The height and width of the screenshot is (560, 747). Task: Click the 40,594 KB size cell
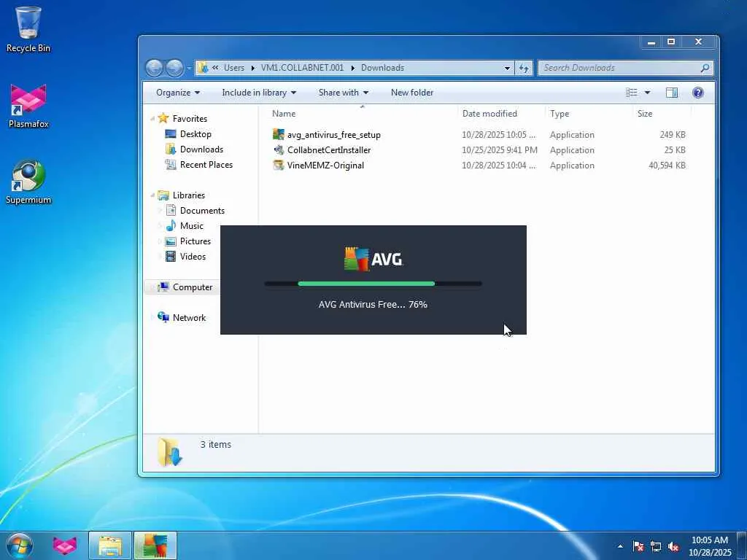[667, 166]
